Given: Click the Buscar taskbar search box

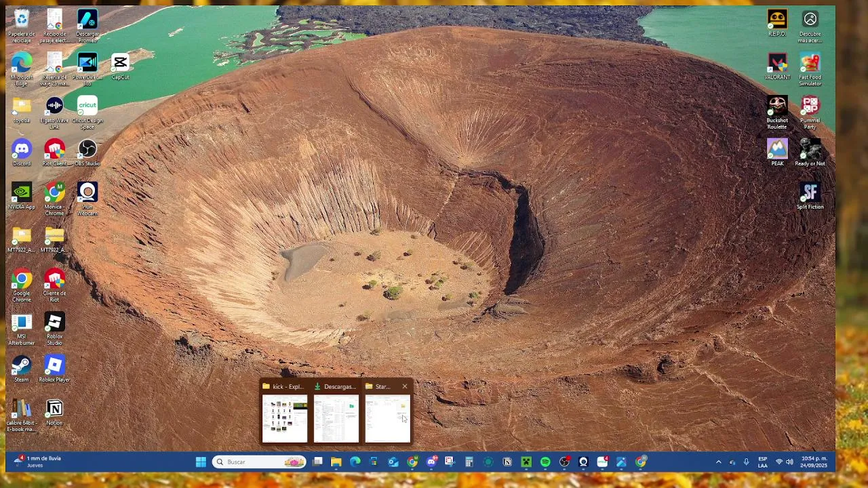Looking at the screenshot, I should click(259, 462).
